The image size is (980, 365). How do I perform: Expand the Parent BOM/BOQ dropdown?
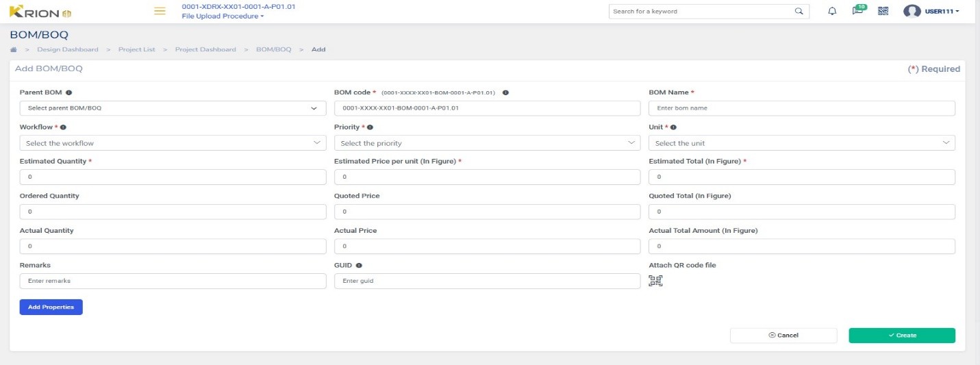[173, 108]
